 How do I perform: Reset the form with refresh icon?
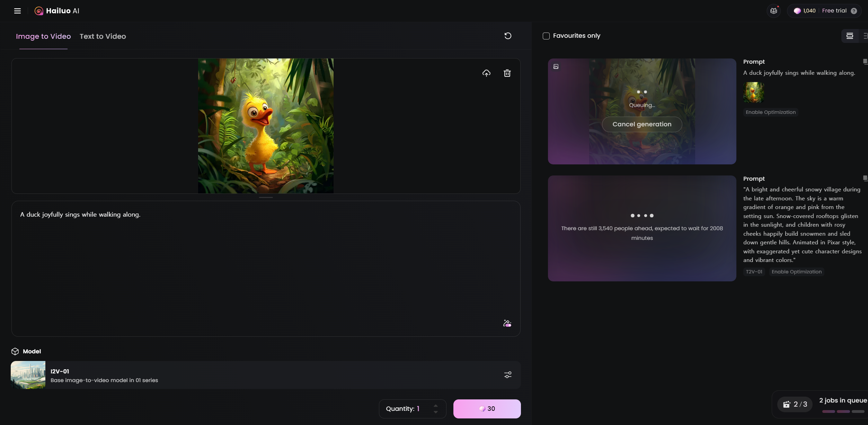508,36
